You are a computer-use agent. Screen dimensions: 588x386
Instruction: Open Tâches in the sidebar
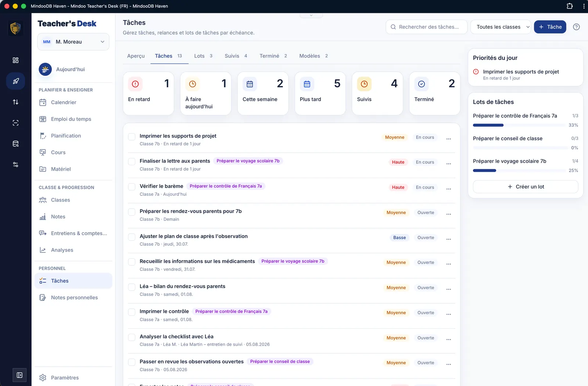tap(73, 281)
